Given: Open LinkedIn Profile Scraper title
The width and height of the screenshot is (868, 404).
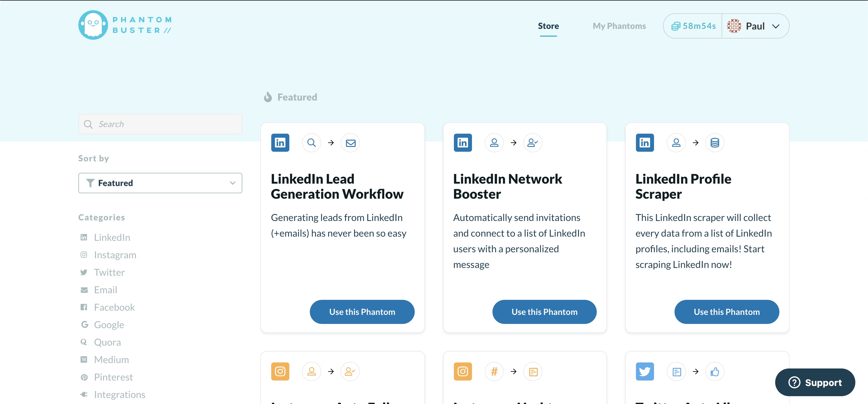Looking at the screenshot, I should click(683, 187).
